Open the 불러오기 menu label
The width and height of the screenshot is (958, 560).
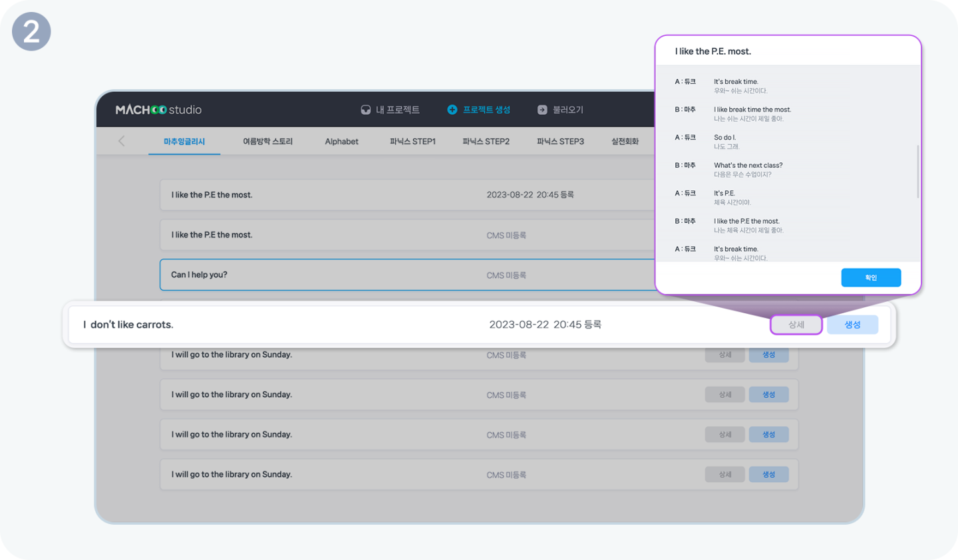coord(568,110)
